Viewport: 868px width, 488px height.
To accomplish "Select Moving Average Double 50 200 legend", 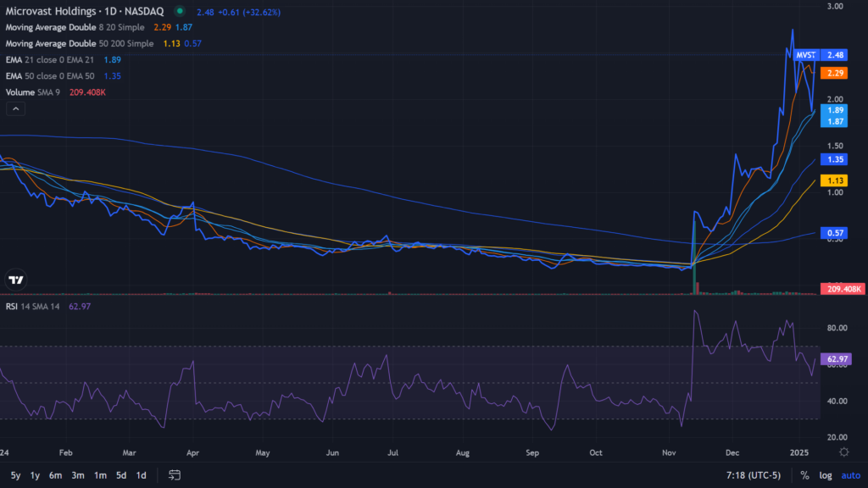I will click(79, 43).
